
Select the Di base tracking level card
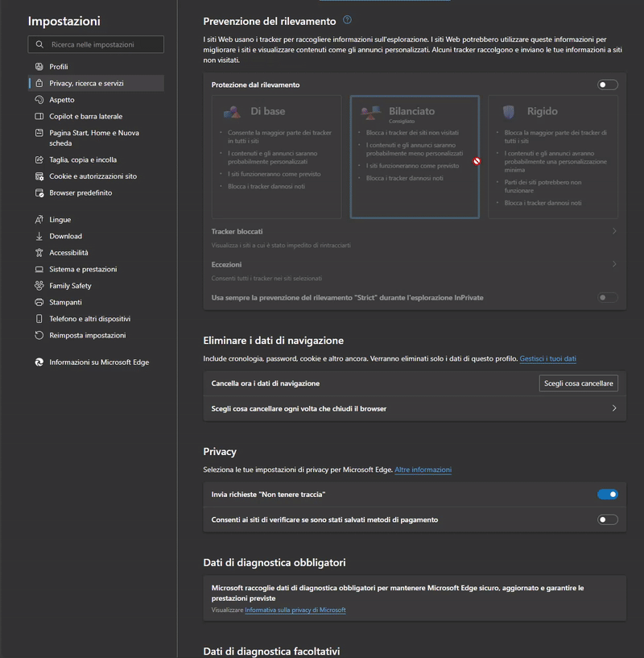(x=276, y=156)
